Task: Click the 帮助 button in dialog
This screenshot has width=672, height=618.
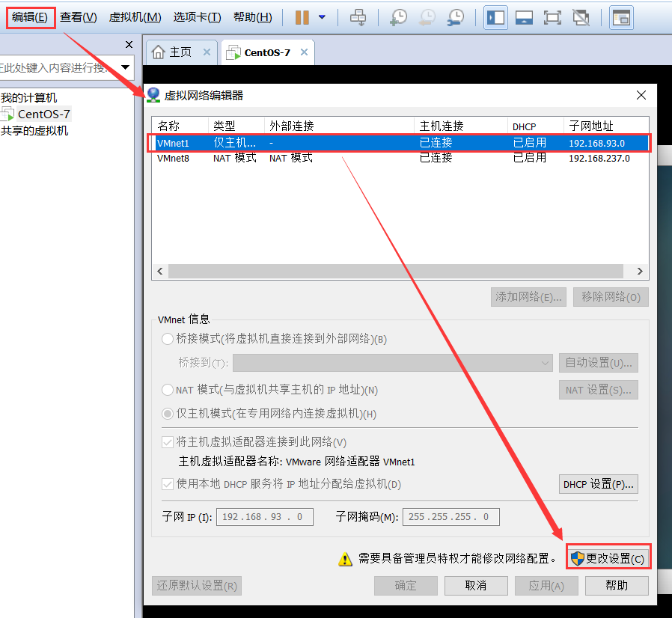Action: 617,586
